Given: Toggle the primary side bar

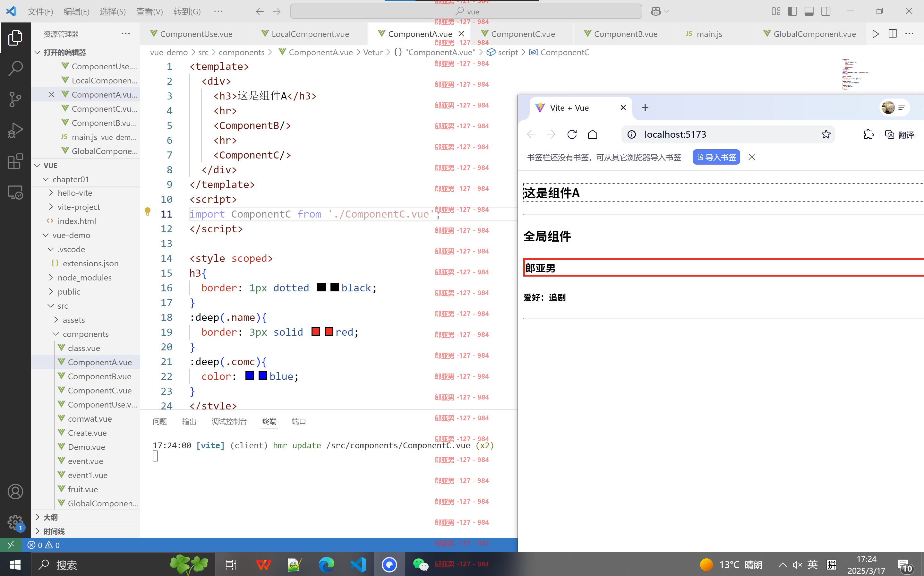Looking at the screenshot, I should click(x=792, y=12).
